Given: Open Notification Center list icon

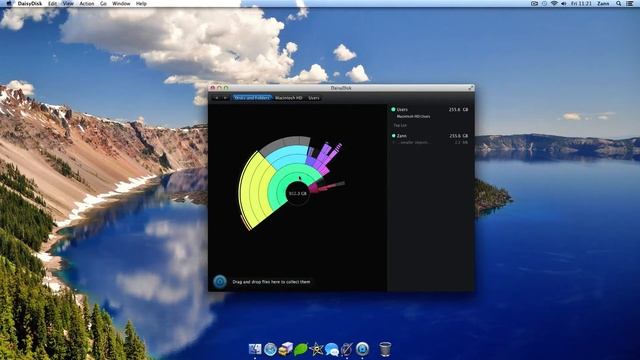Looking at the screenshot, I should point(630,3).
